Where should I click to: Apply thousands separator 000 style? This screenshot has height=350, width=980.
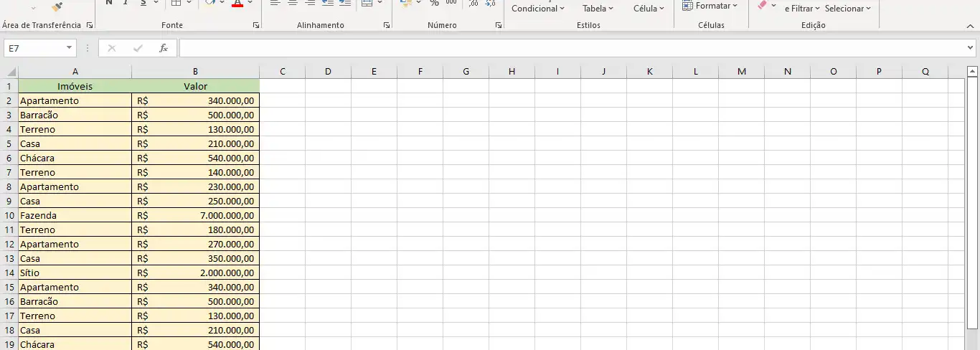tap(451, 3)
